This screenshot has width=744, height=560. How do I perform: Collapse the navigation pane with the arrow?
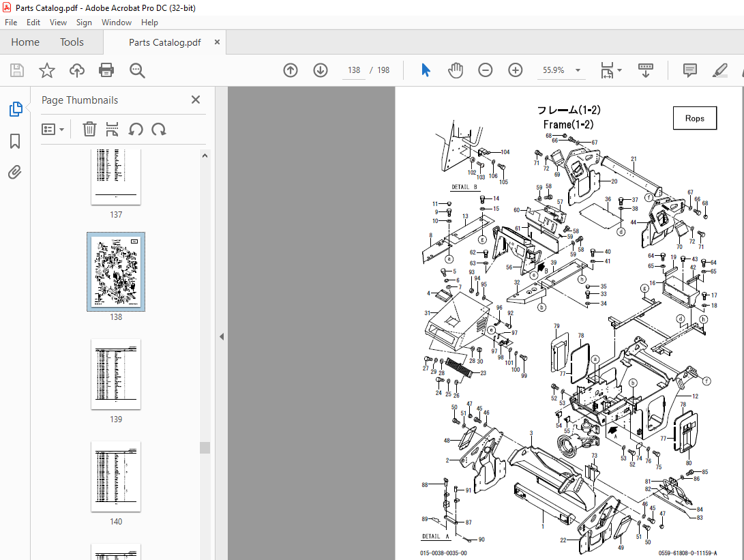(222, 336)
